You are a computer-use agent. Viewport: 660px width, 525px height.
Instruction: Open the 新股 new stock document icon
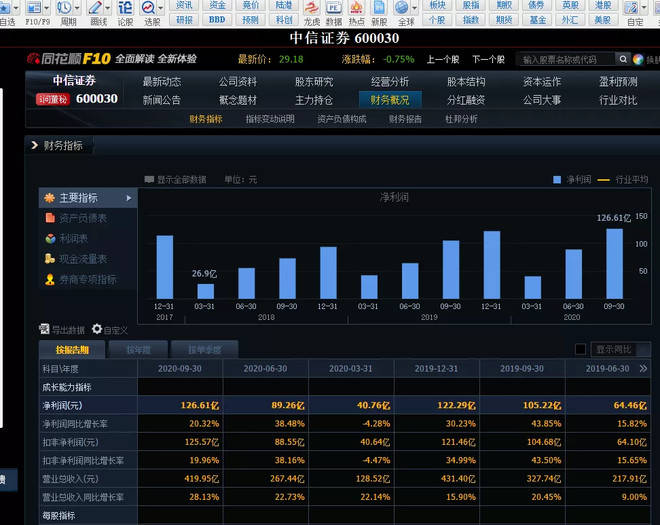click(x=379, y=8)
